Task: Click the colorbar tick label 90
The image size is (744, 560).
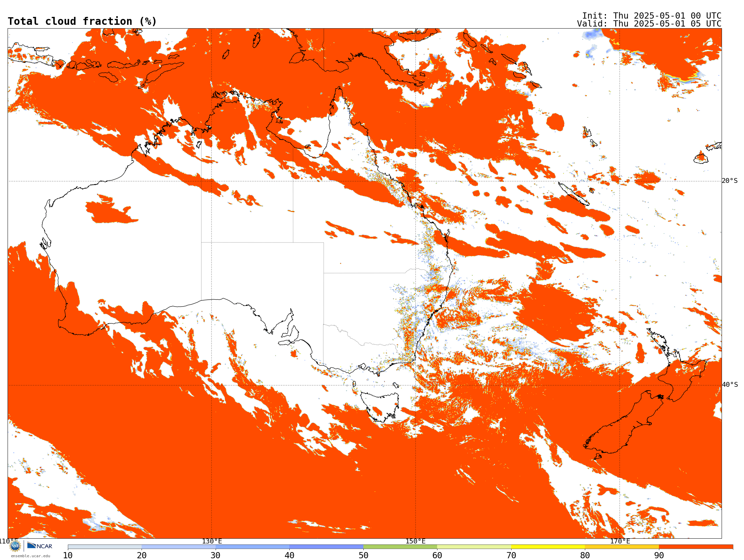Action: (x=659, y=556)
